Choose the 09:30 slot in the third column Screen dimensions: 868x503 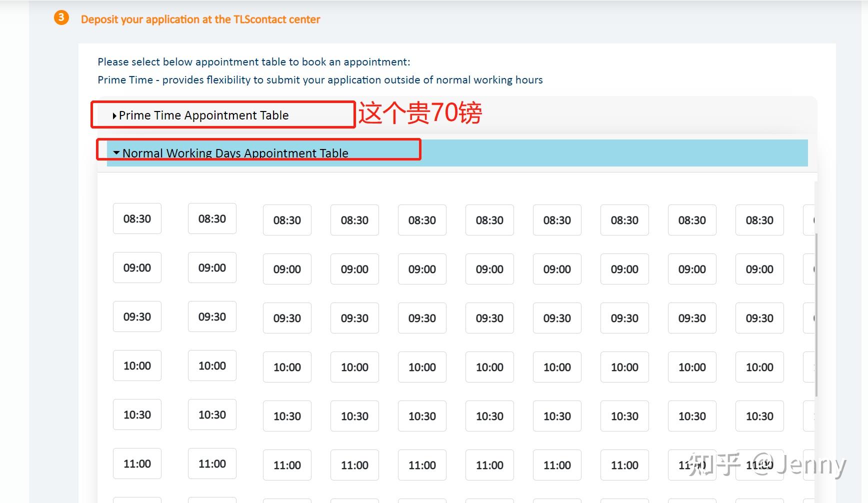coord(287,318)
